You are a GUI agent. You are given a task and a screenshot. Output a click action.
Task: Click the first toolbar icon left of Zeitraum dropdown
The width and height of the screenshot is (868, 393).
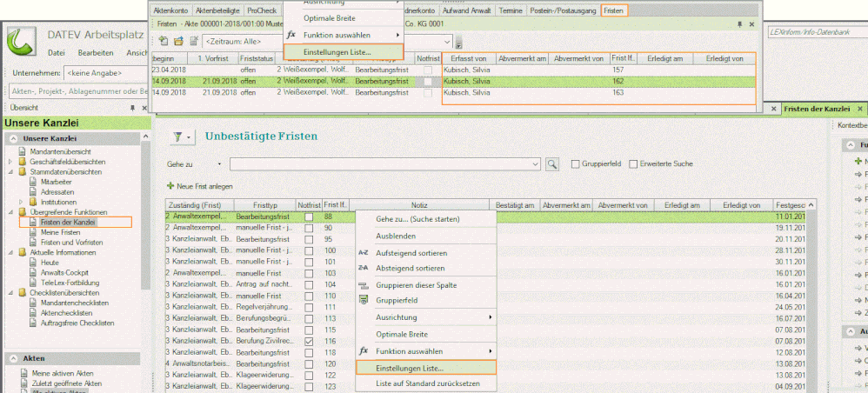164,41
